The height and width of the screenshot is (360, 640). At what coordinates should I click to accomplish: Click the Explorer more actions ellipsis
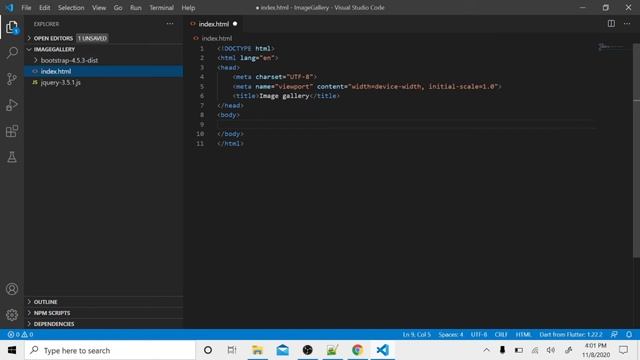[x=170, y=24]
